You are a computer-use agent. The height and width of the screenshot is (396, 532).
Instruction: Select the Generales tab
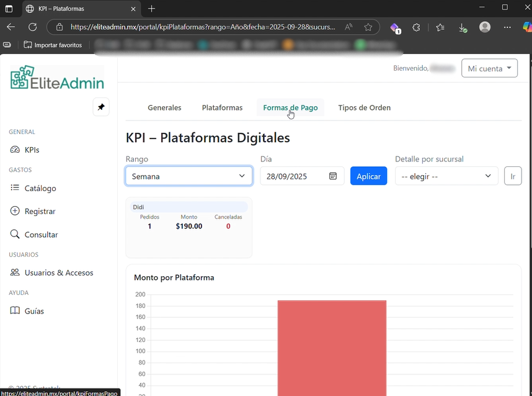[x=164, y=107]
